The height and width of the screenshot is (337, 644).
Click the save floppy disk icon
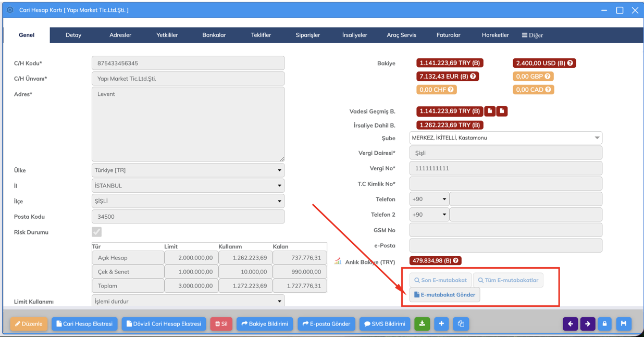[x=624, y=324]
